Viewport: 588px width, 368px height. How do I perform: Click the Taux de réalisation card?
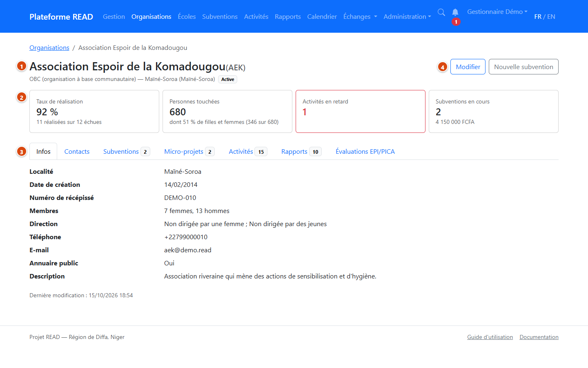[94, 111]
